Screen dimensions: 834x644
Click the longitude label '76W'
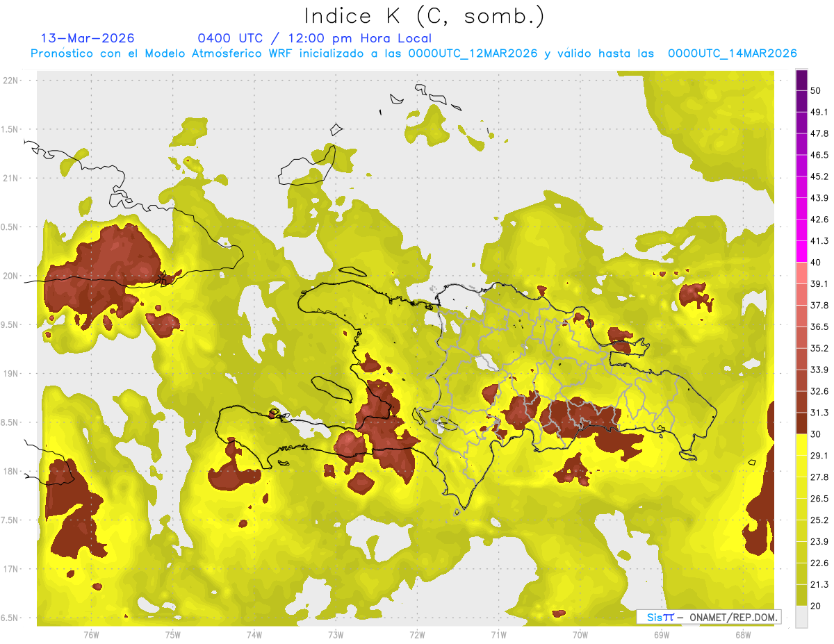coord(91,635)
